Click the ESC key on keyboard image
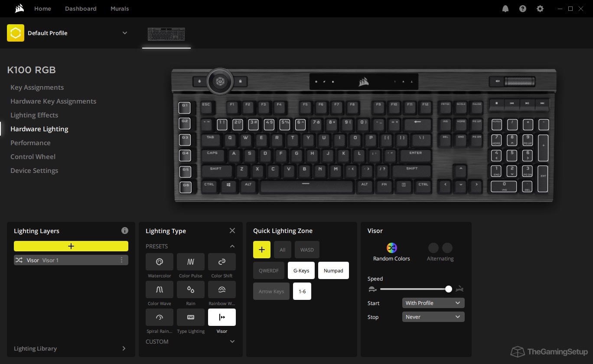The height and width of the screenshot is (364, 593). tap(206, 107)
